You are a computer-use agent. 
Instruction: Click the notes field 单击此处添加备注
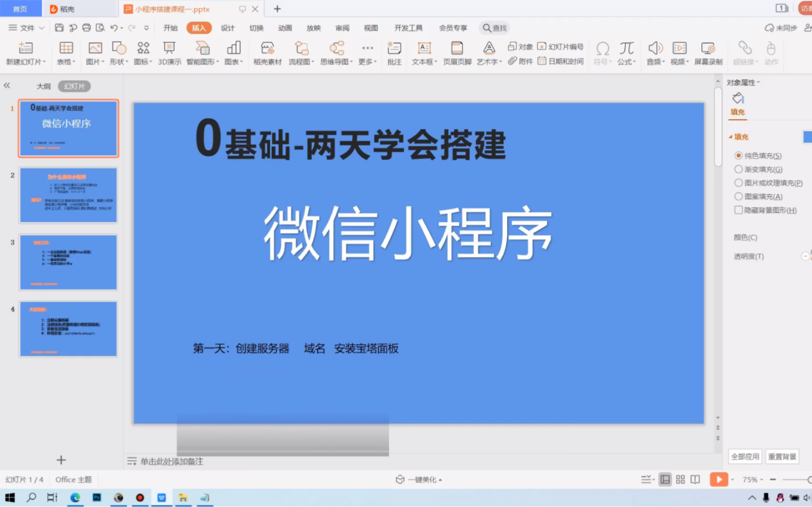(171, 461)
